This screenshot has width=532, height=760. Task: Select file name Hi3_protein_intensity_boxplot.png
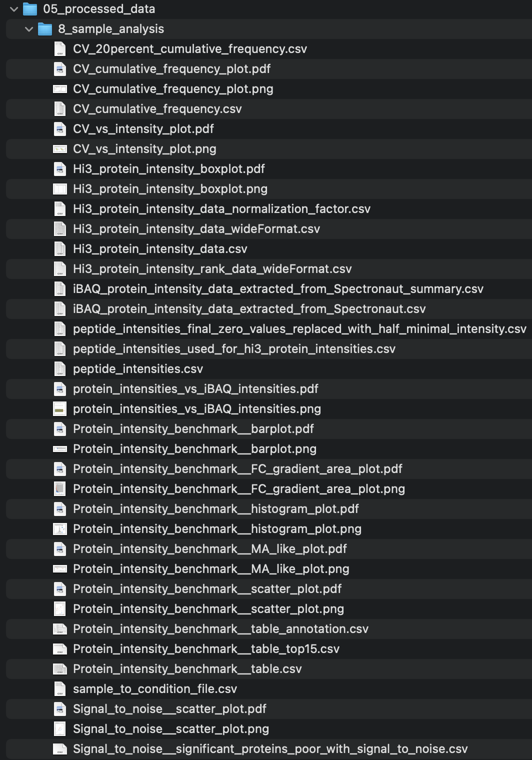click(x=170, y=189)
